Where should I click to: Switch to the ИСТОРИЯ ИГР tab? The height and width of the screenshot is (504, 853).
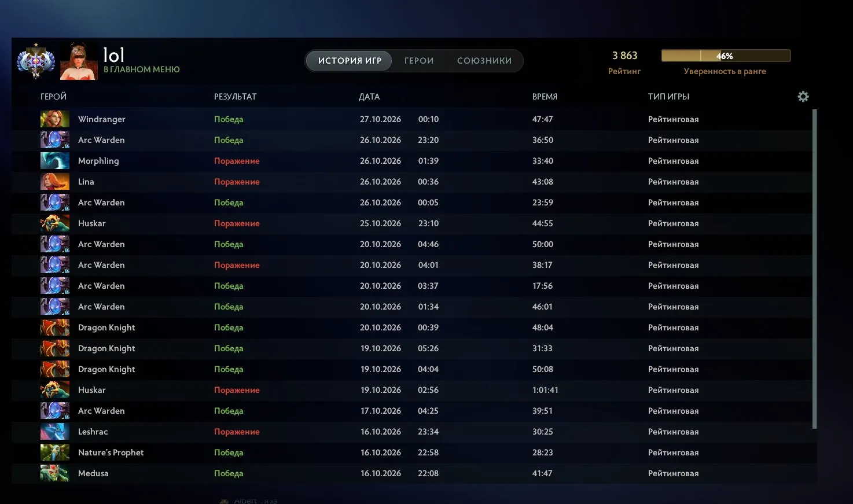pyautogui.click(x=350, y=61)
